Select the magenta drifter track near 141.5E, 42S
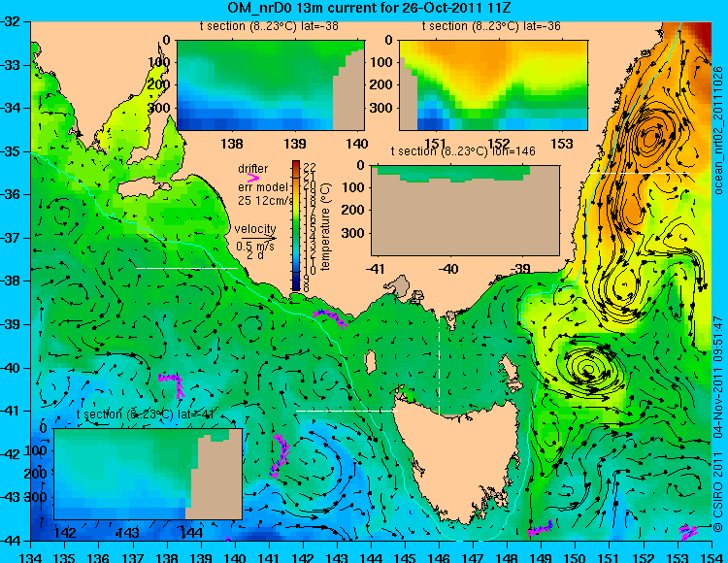Image resolution: width=728 pixels, height=563 pixels. pos(280,456)
